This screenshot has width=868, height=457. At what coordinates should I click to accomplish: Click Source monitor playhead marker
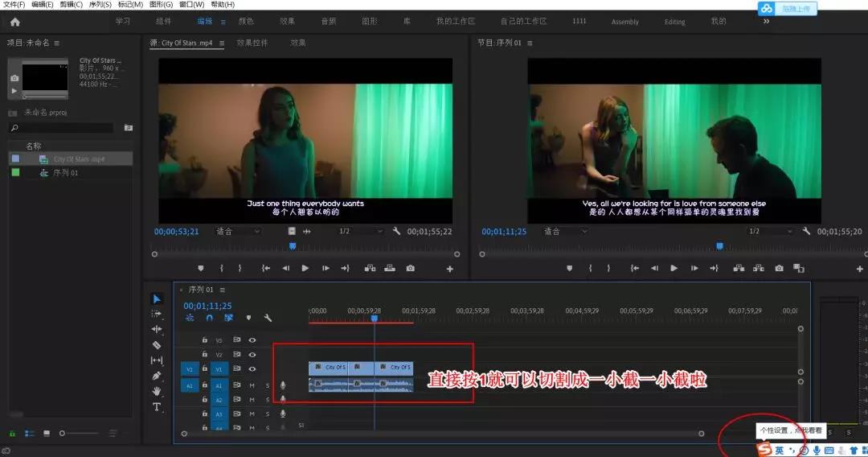click(293, 246)
